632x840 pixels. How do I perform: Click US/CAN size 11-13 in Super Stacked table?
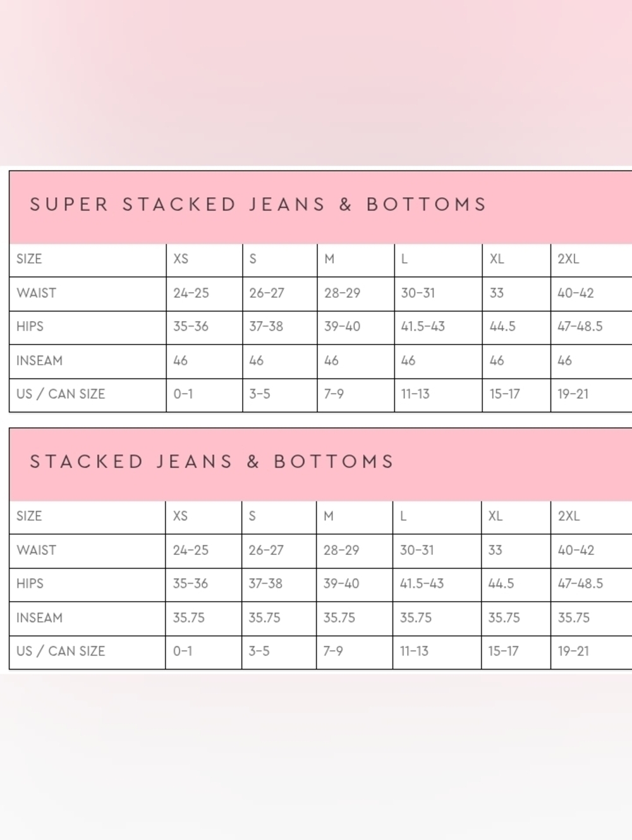pyautogui.click(x=415, y=394)
